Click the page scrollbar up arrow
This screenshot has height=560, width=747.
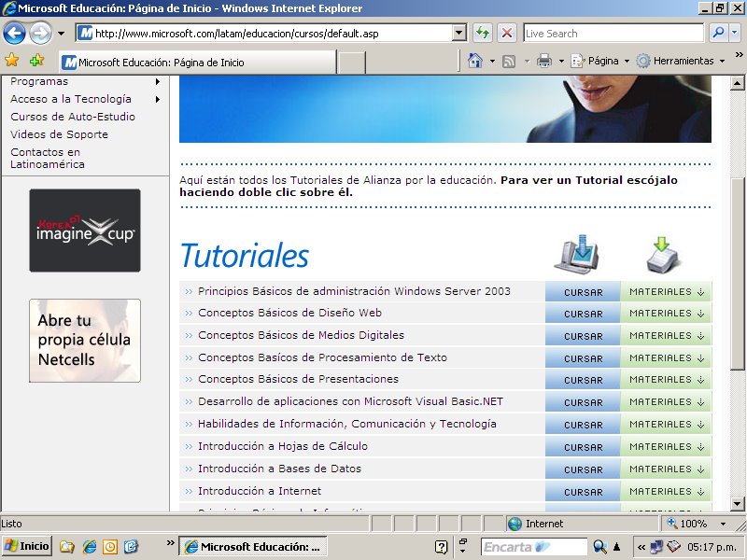pyautogui.click(x=737, y=83)
